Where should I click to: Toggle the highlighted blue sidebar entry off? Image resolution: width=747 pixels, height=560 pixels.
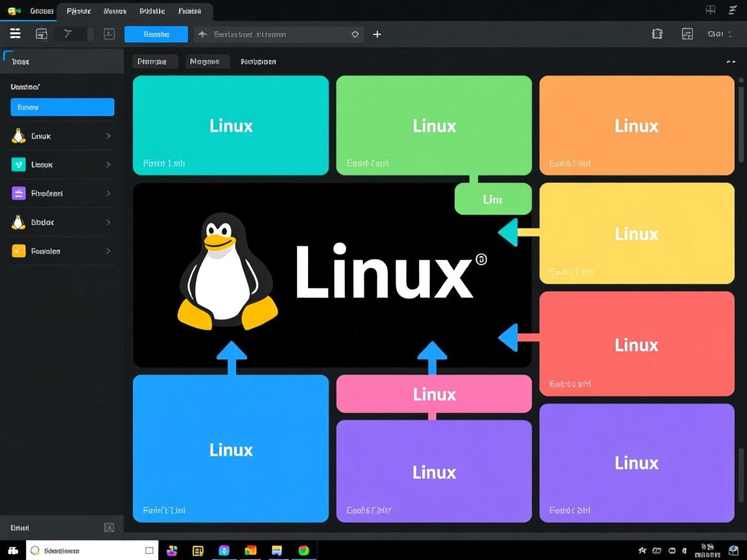(x=62, y=107)
